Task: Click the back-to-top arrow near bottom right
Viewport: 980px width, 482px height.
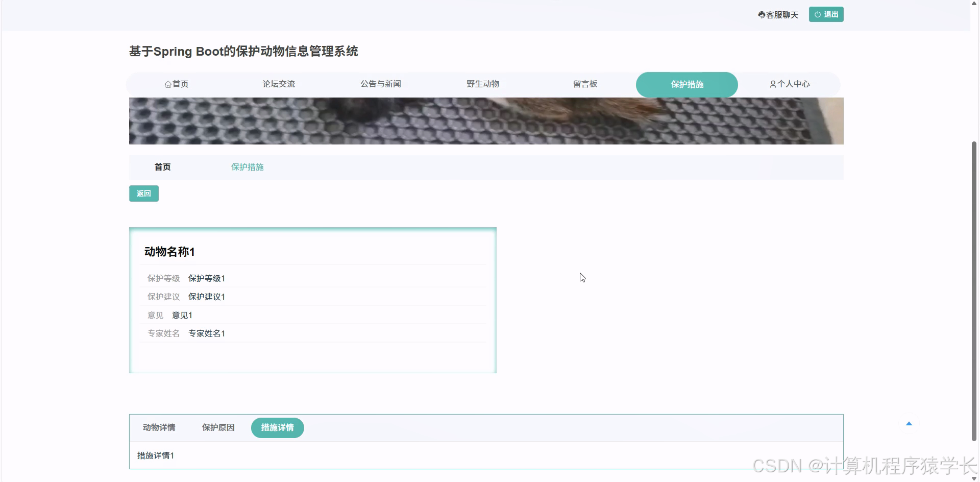Action: click(909, 423)
